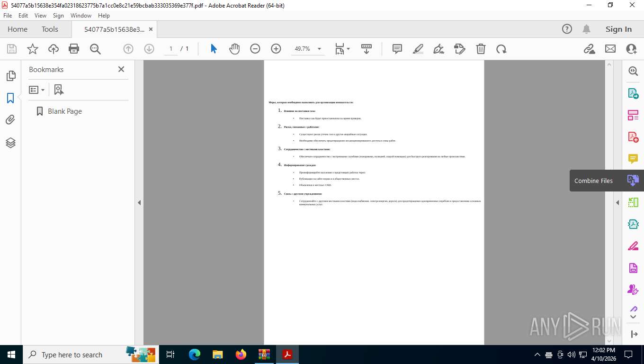View notifications bell
The height and width of the screenshot is (364, 644).
pyautogui.click(x=586, y=29)
